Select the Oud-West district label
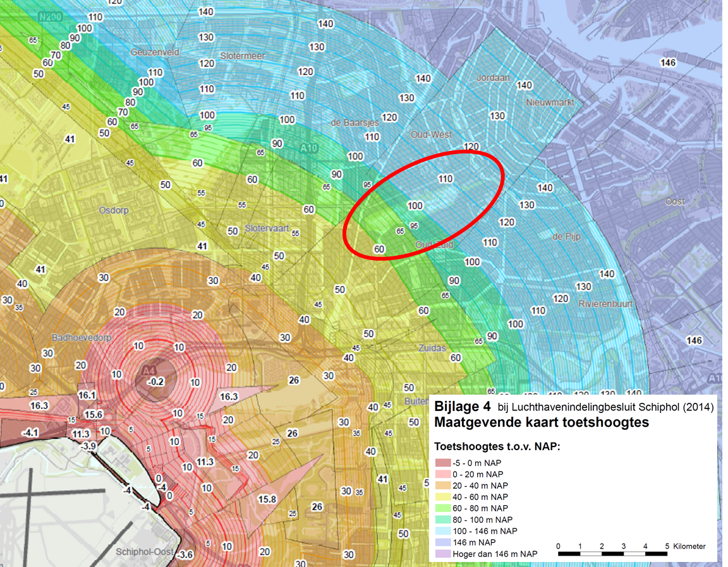This screenshot has height=567, width=728. 431,134
